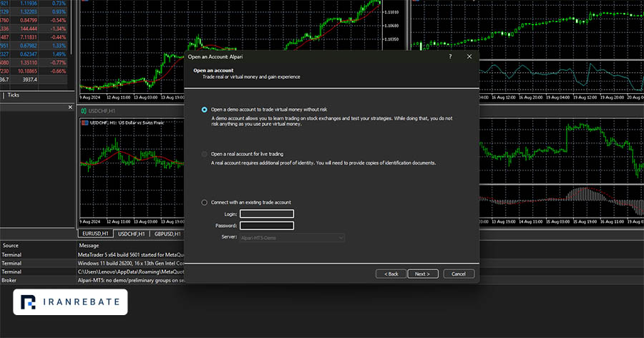Click the 0.73% daily change cell
This screenshot has width=644, height=338.
pos(59,4)
